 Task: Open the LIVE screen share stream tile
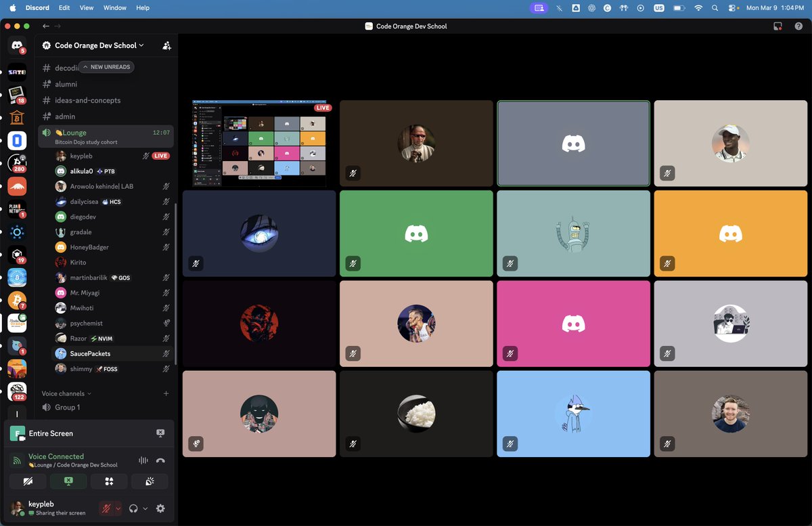pos(258,144)
